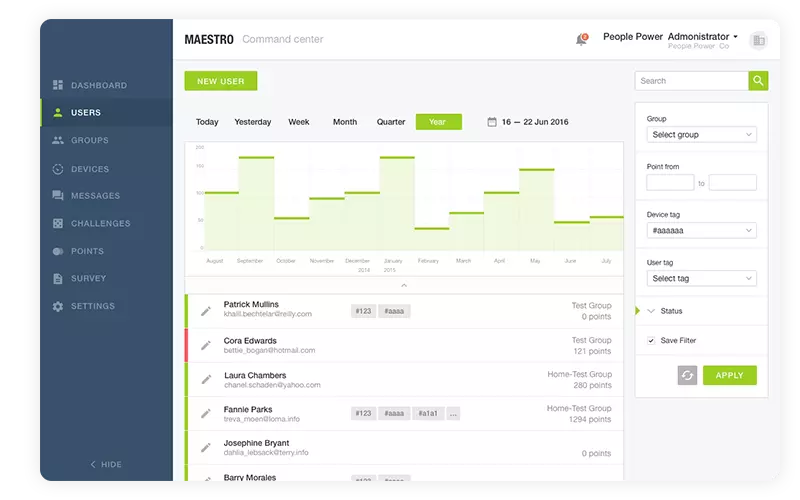This screenshot has width=800, height=500.
Task: Open the Dashboard menu label
Action: 99,85
